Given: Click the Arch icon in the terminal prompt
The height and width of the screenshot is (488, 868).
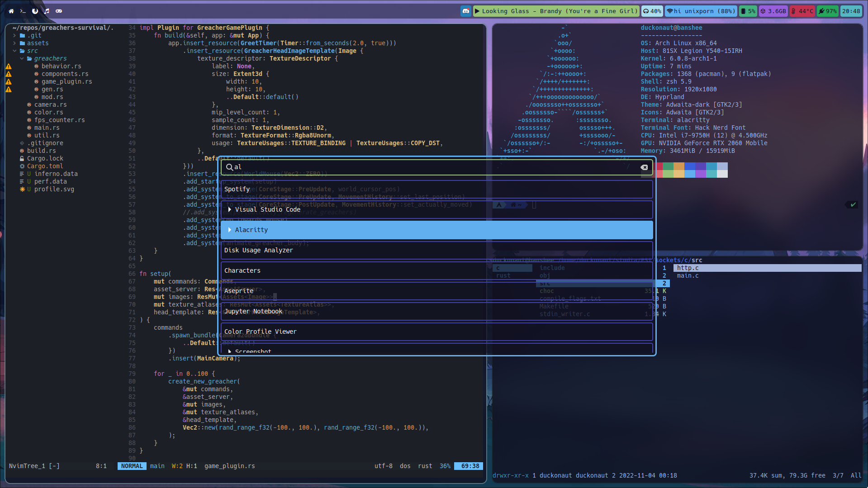Looking at the screenshot, I should click(499, 204).
